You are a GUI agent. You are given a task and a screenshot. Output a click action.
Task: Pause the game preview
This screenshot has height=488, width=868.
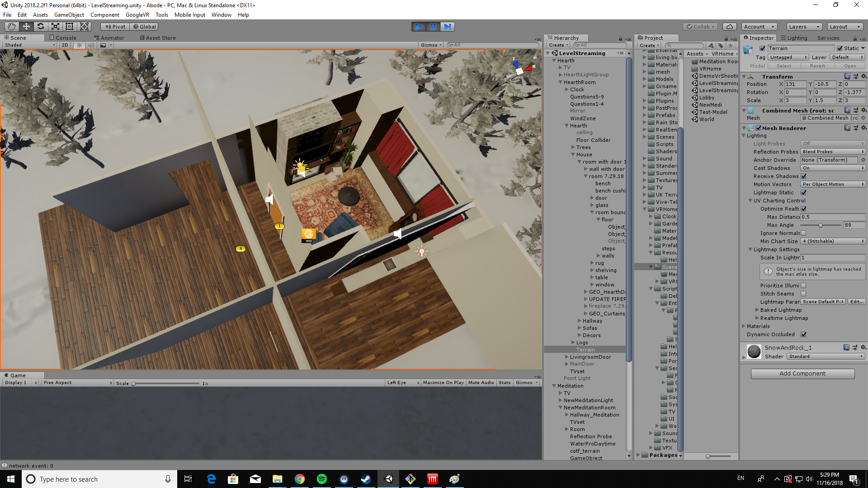(x=433, y=27)
